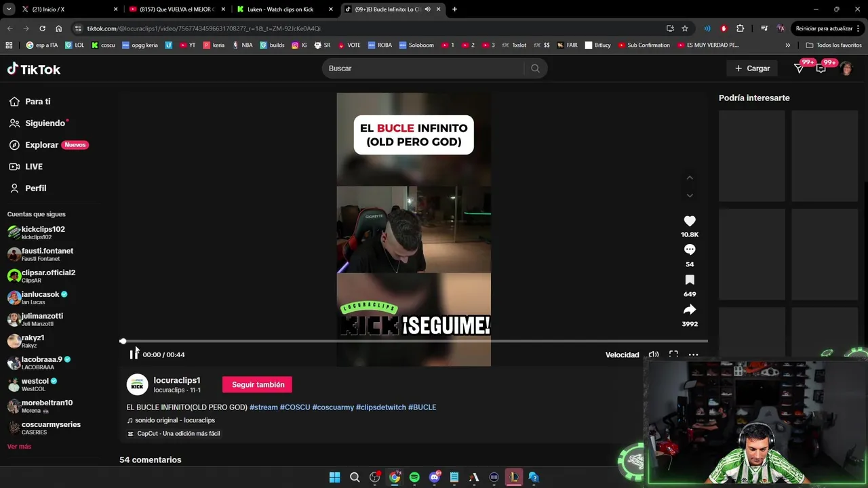The width and height of the screenshot is (868, 488).
Task: Like the video with the heart icon
Action: click(690, 221)
